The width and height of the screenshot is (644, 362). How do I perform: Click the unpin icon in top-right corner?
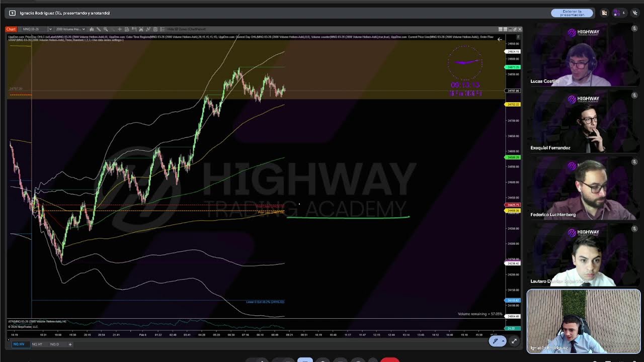click(x=634, y=13)
